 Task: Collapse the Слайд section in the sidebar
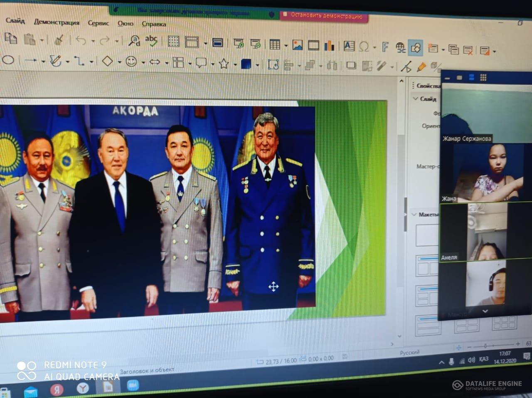pyautogui.click(x=415, y=99)
